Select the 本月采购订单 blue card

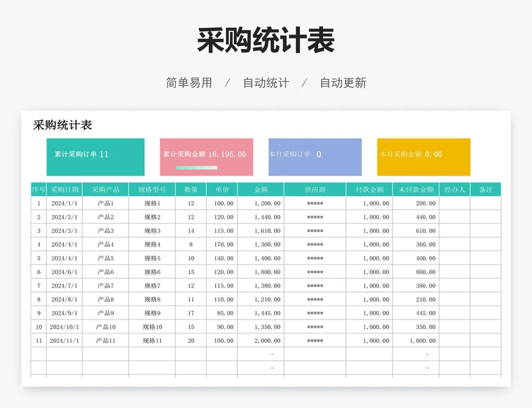[x=315, y=157]
